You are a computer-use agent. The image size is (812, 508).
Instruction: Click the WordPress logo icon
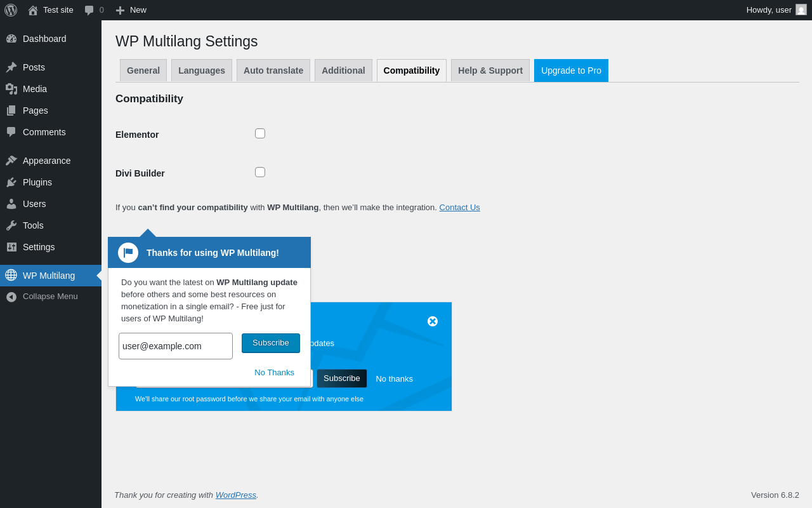pos(11,10)
